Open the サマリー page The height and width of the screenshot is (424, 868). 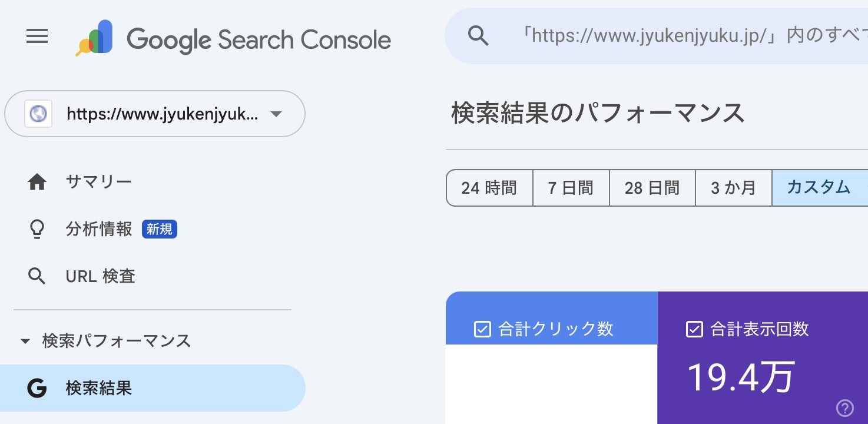(98, 183)
